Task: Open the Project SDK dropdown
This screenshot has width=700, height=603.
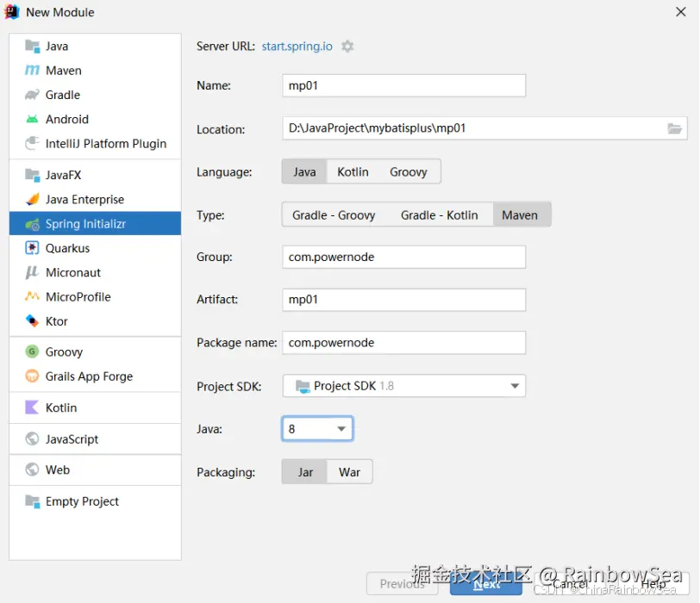Action: point(404,386)
